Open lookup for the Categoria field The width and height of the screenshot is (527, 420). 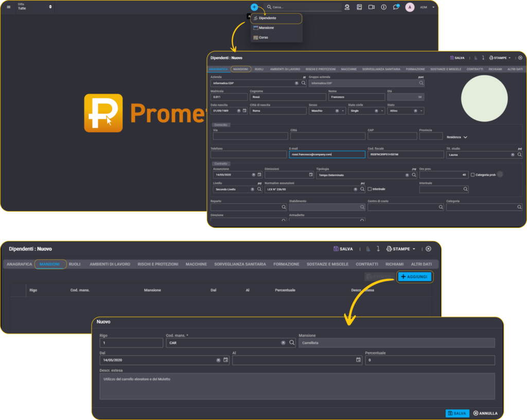(520, 207)
